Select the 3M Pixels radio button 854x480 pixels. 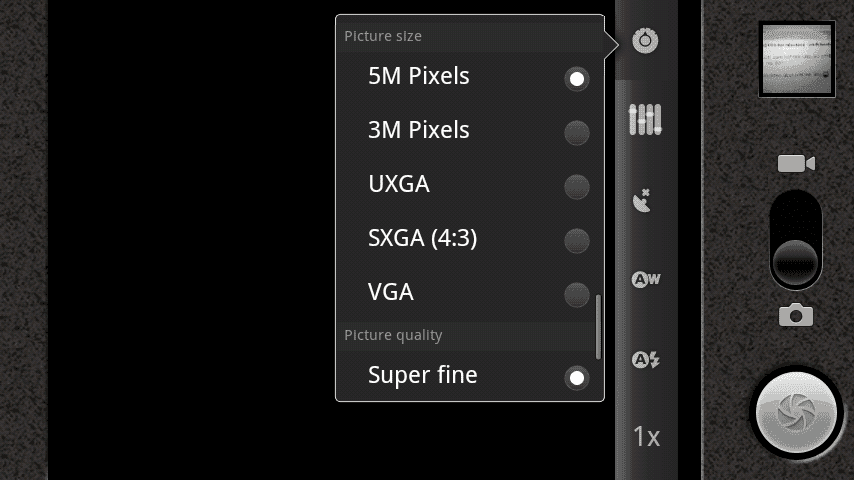tap(577, 133)
